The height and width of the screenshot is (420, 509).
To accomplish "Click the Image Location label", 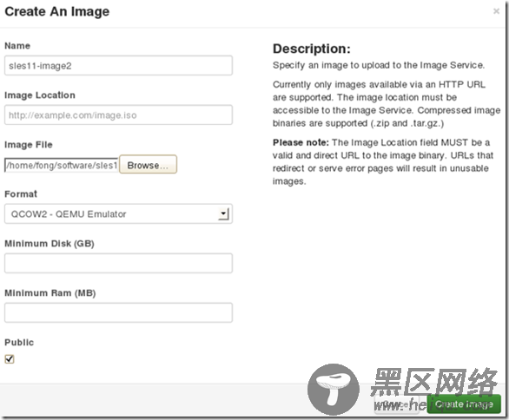I will tap(40, 95).
